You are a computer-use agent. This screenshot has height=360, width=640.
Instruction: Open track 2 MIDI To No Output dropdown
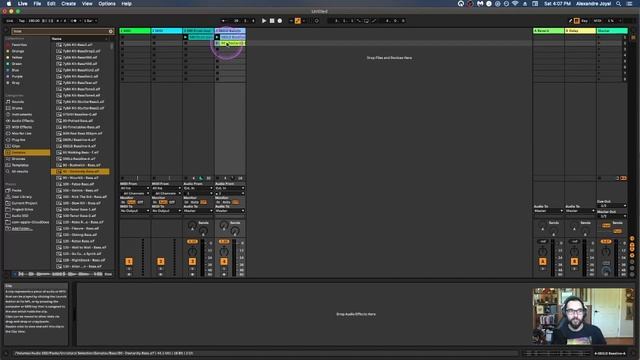[167, 211]
